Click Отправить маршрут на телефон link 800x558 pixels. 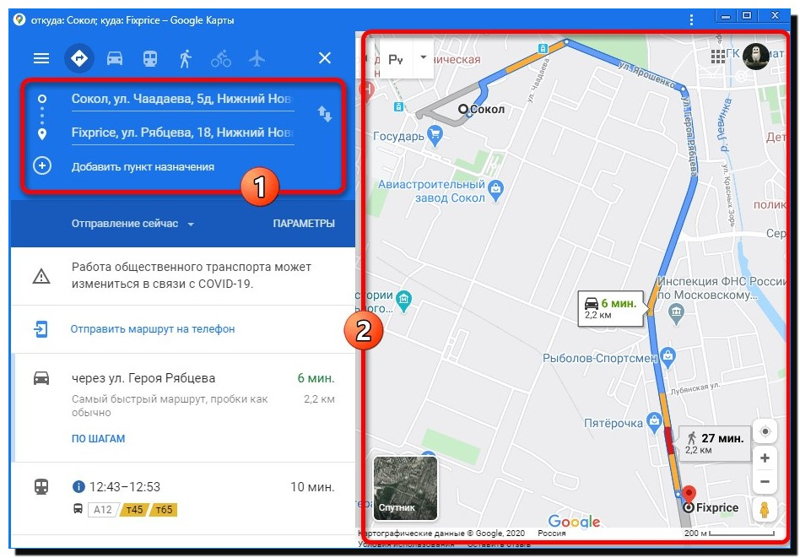pyautogui.click(x=153, y=329)
